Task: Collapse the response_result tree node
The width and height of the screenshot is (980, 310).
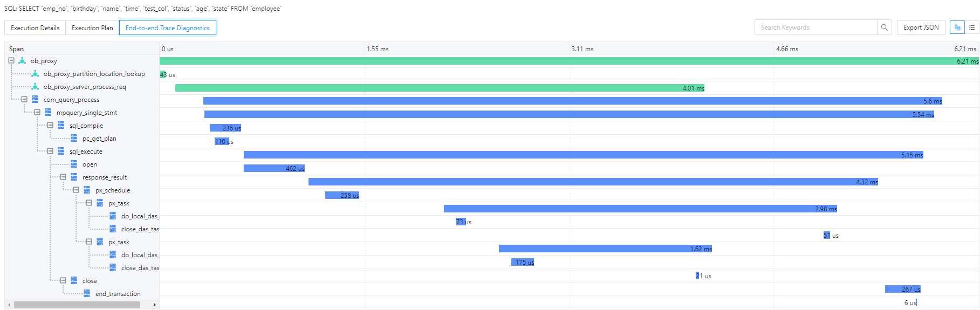Action: pos(63,177)
